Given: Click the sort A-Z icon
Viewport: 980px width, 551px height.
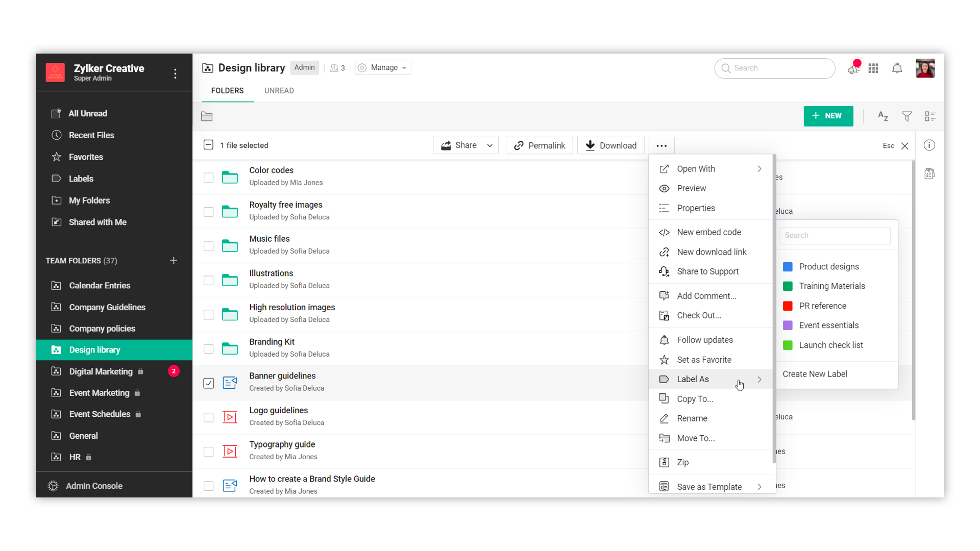Looking at the screenshot, I should pyautogui.click(x=883, y=116).
